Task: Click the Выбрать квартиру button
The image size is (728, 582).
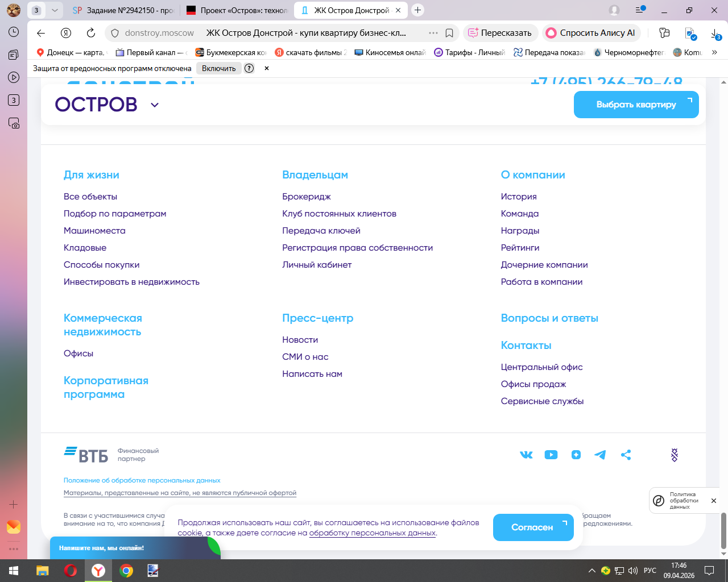Action: click(x=636, y=105)
